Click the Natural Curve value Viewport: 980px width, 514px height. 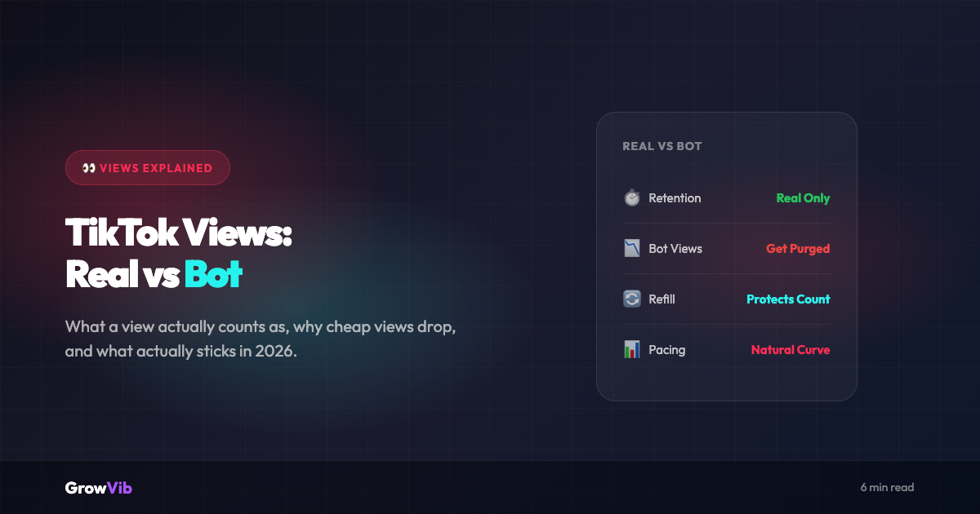tap(791, 350)
